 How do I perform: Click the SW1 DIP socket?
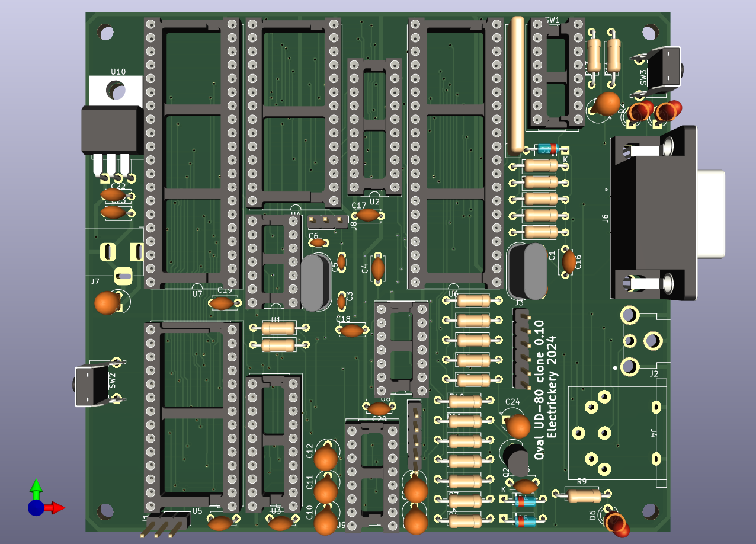pos(557,74)
